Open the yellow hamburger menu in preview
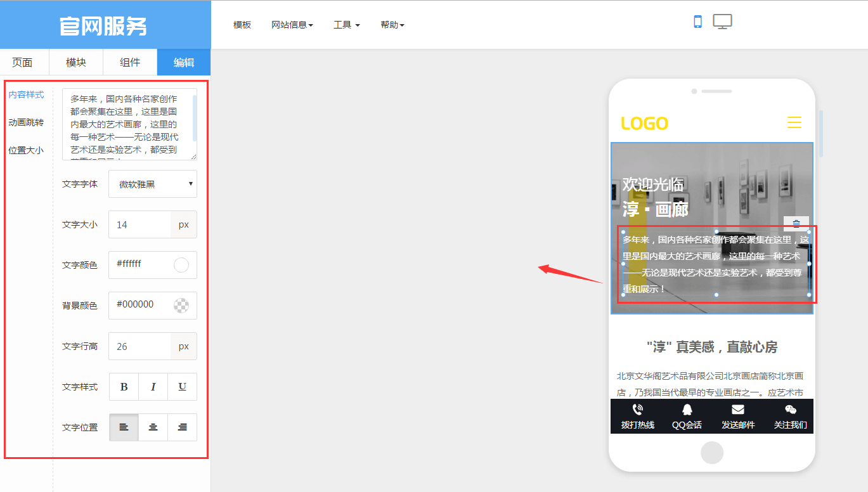Screen dimensions: 868x492 point(794,122)
